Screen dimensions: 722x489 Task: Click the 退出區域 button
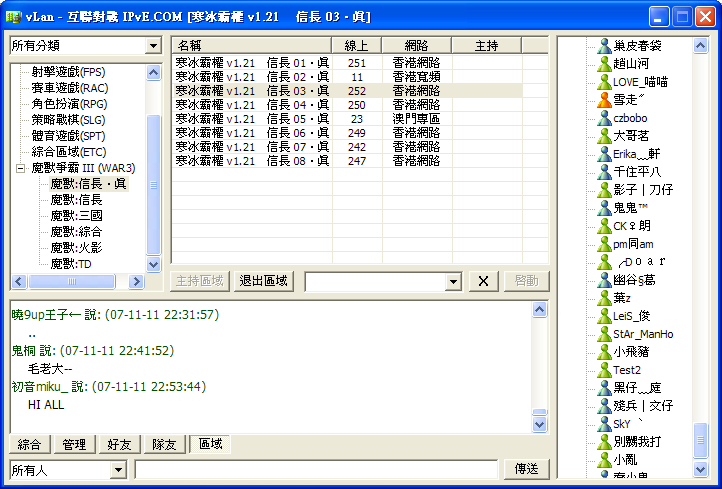coord(264,281)
